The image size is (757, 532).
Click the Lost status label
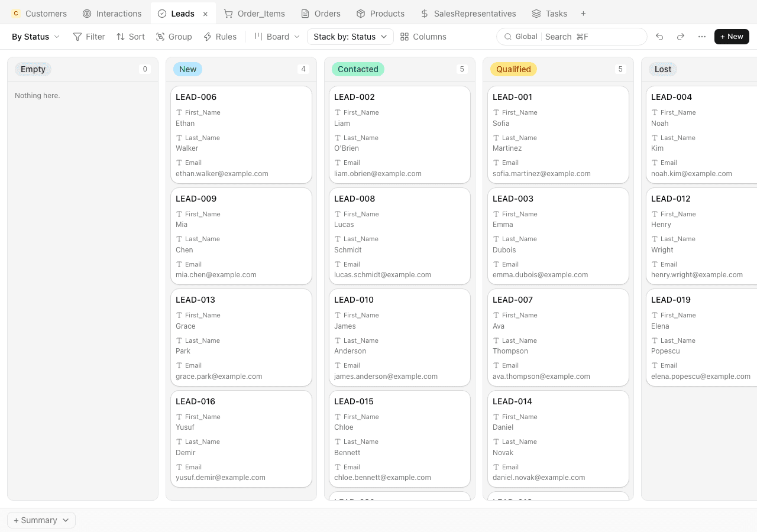click(x=663, y=69)
